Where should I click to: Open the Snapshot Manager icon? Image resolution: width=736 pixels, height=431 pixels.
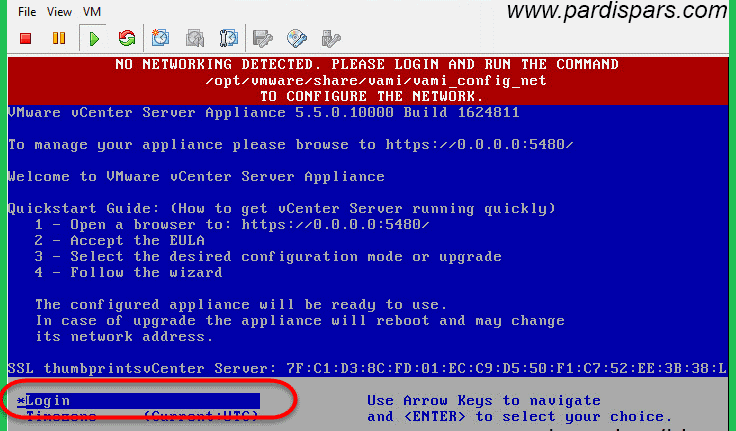coord(229,38)
